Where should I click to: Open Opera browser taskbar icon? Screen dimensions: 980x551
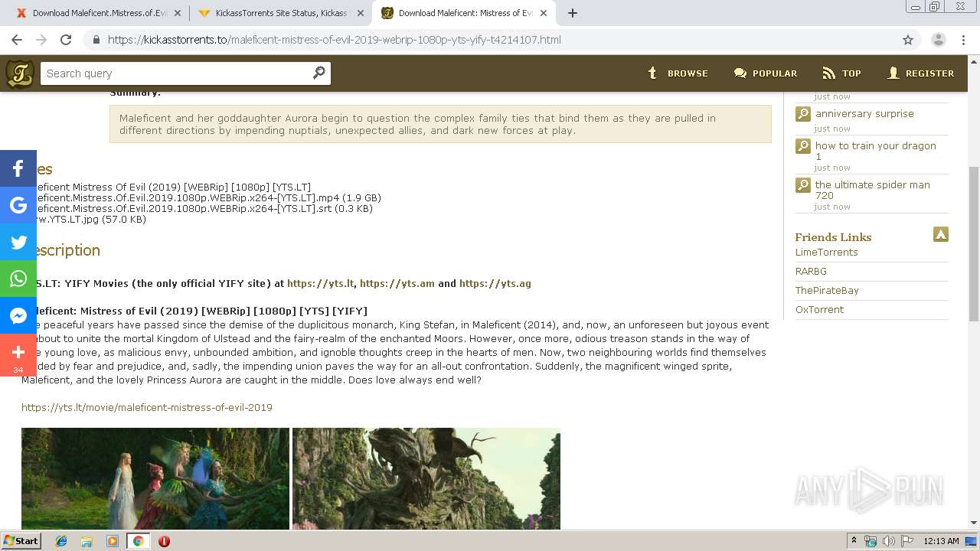(164, 541)
